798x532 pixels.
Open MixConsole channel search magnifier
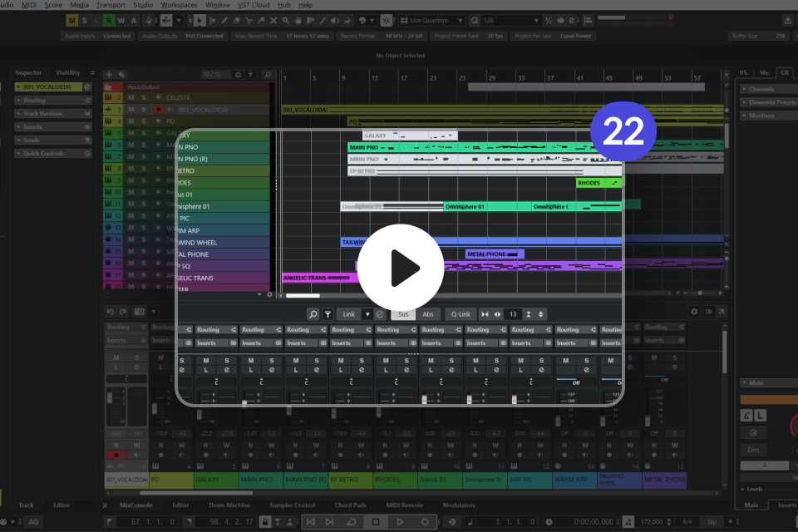pyautogui.click(x=313, y=314)
